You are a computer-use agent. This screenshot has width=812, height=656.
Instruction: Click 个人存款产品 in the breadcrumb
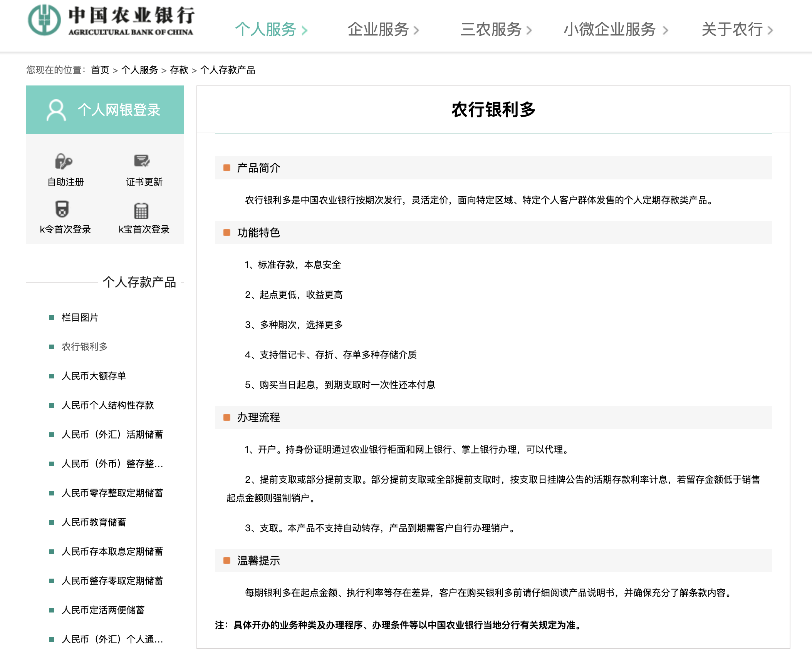(x=228, y=70)
